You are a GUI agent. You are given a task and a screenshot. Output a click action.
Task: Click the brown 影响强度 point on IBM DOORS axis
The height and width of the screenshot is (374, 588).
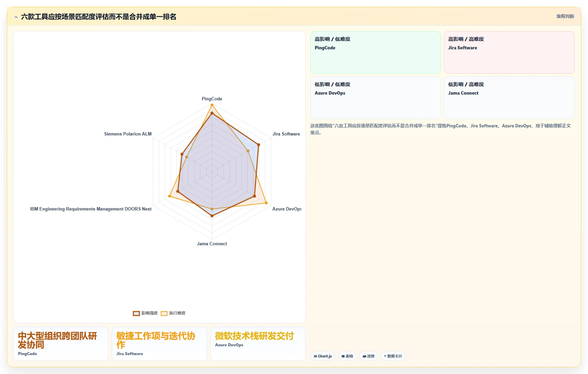pyautogui.click(x=178, y=192)
